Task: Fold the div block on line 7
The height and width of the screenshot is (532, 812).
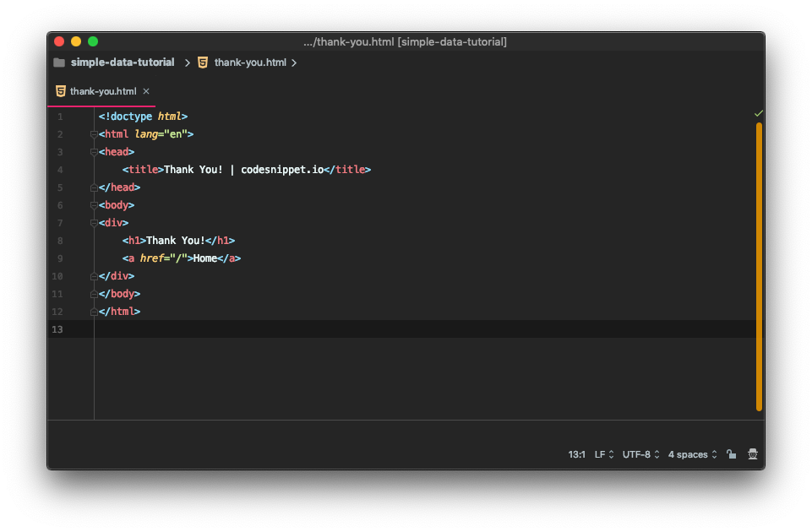Action: 94,223
